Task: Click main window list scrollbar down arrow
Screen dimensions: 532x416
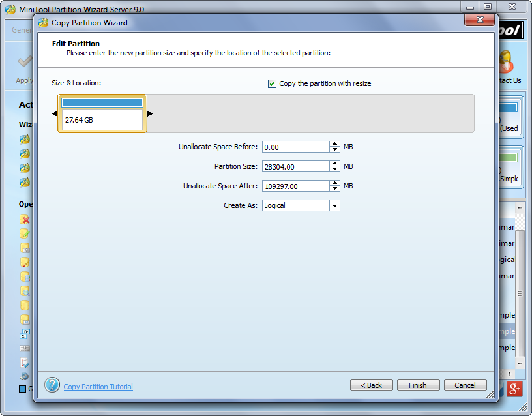Action: [x=520, y=364]
